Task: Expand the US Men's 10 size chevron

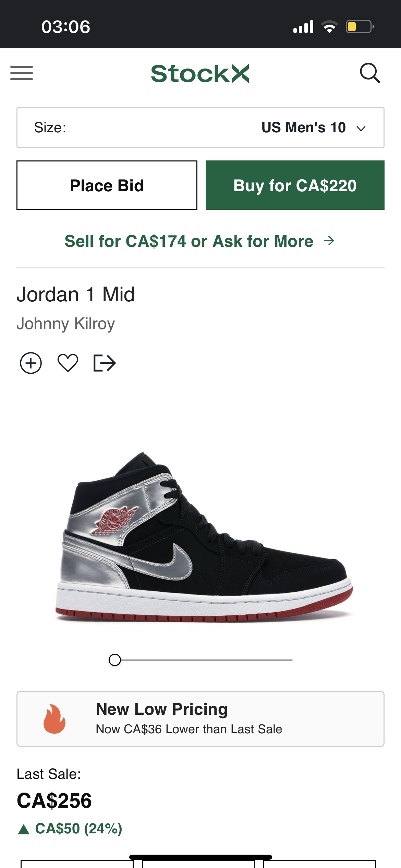Action: pos(361,129)
